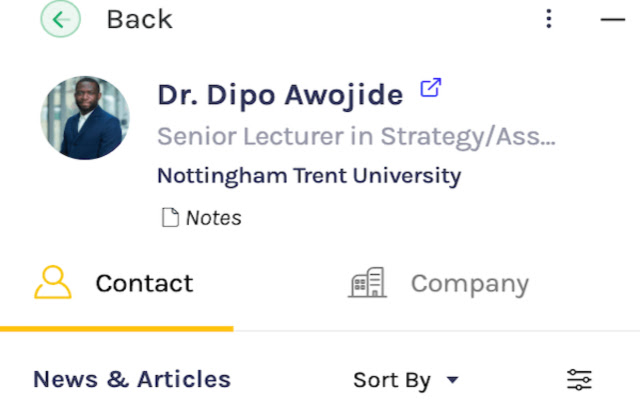Open external profile link icon beside name
This screenshot has width=640, height=400.
430,89
